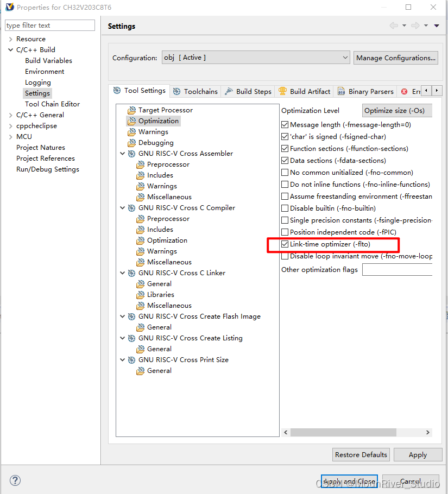
Task: Open the Debugging settings page
Action: click(x=156, y=142)
